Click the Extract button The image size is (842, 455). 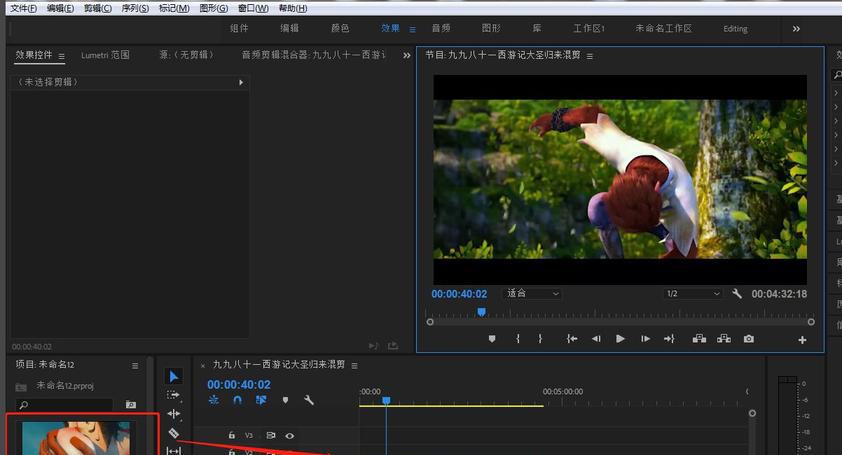[x=724, y=339]
